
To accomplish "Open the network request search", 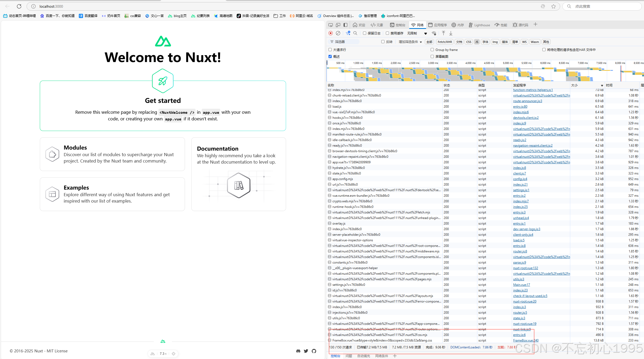I will pos(355,33).
